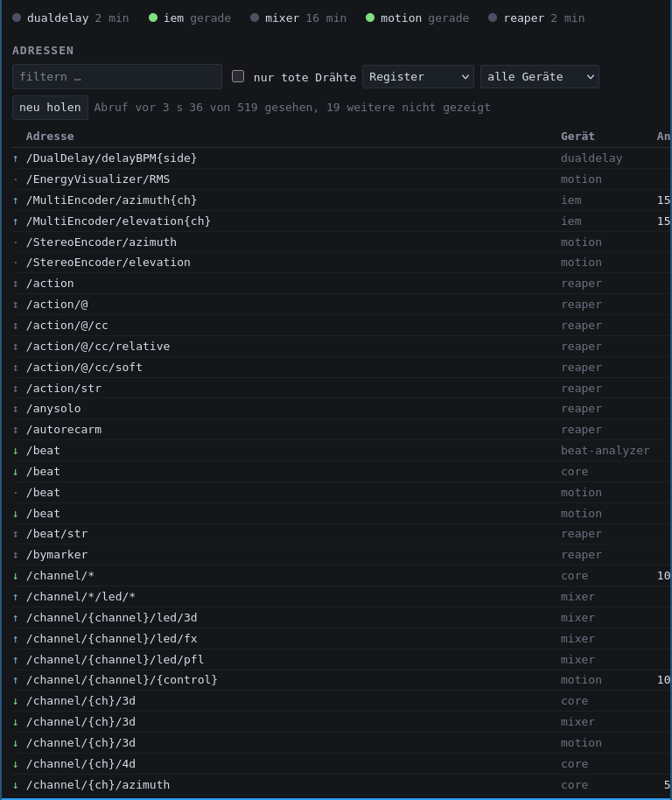This screenshot has width=672, height=800.
Task: Click the up arrow of /DualDelay/delayBPM{side}
Action: pos(15,158)
